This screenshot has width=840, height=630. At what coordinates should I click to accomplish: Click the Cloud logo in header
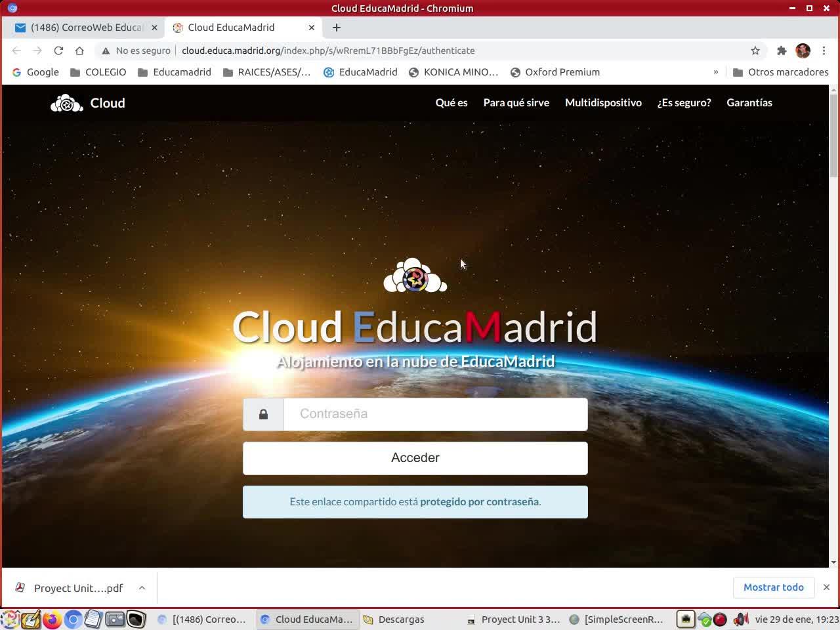pyautogui.click(x=88, y=103)
